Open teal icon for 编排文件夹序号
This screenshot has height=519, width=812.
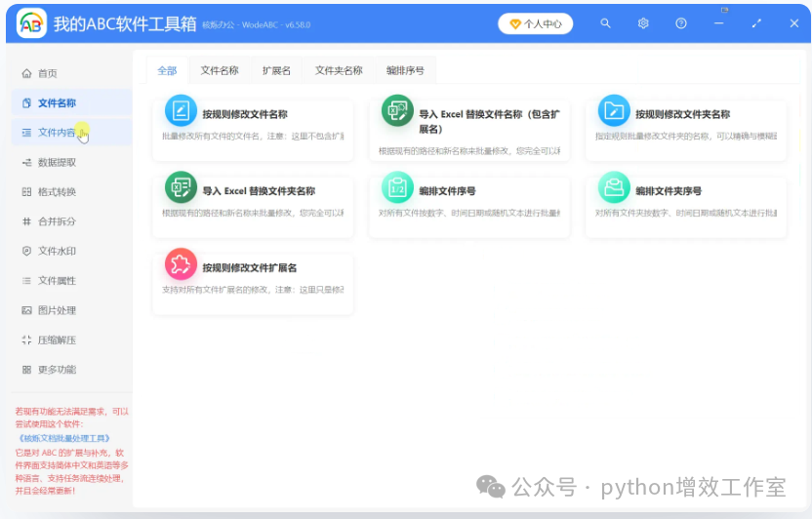(x=614, y=186)
